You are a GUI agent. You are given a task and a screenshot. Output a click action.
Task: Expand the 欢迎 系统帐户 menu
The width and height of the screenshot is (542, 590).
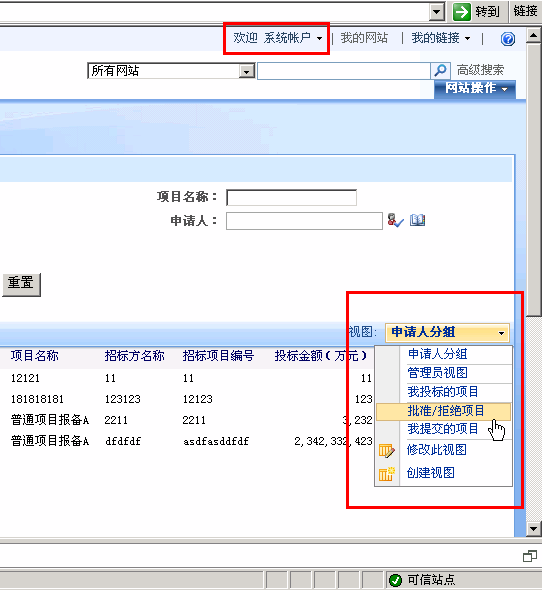(278, 38)
